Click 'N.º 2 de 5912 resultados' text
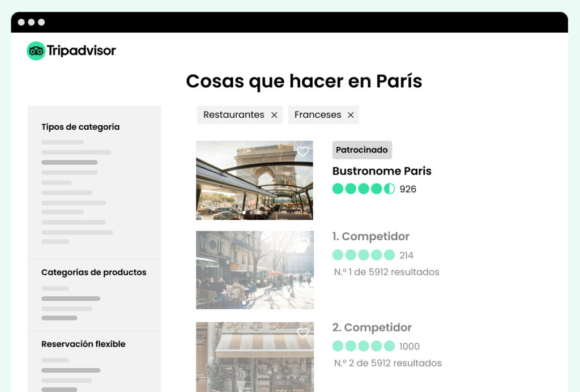Screen dimensions: 580x392 click(387, 363)
